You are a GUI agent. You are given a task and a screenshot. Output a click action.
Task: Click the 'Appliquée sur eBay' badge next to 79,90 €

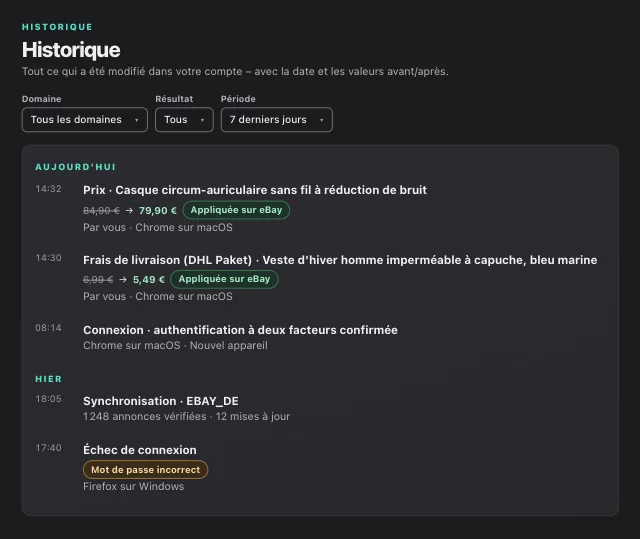click(236, 210)
